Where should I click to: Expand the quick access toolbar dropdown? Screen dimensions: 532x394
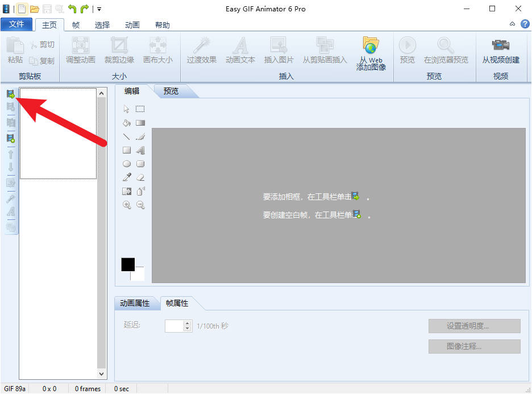coord(99,9)
